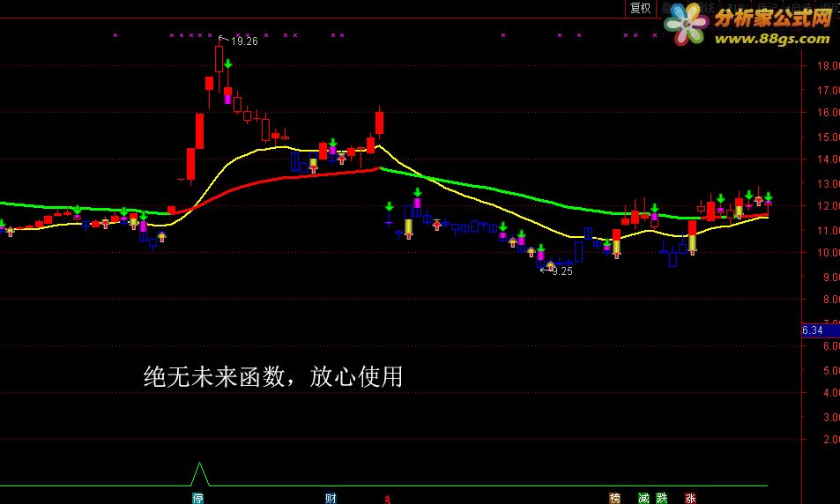Click the 18.0 price axis label
The image size is (840, 504).
coord(828,66)
